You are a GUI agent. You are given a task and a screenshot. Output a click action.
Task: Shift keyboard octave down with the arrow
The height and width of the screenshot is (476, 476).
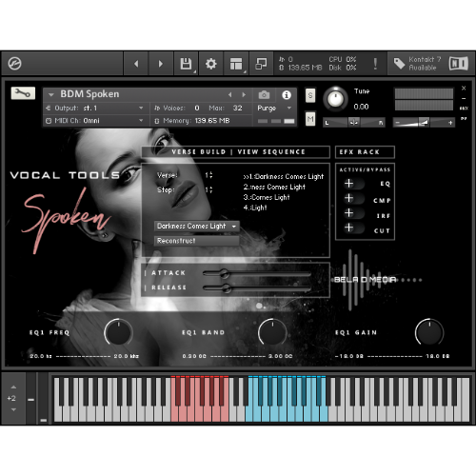click(x=13, y=409)
